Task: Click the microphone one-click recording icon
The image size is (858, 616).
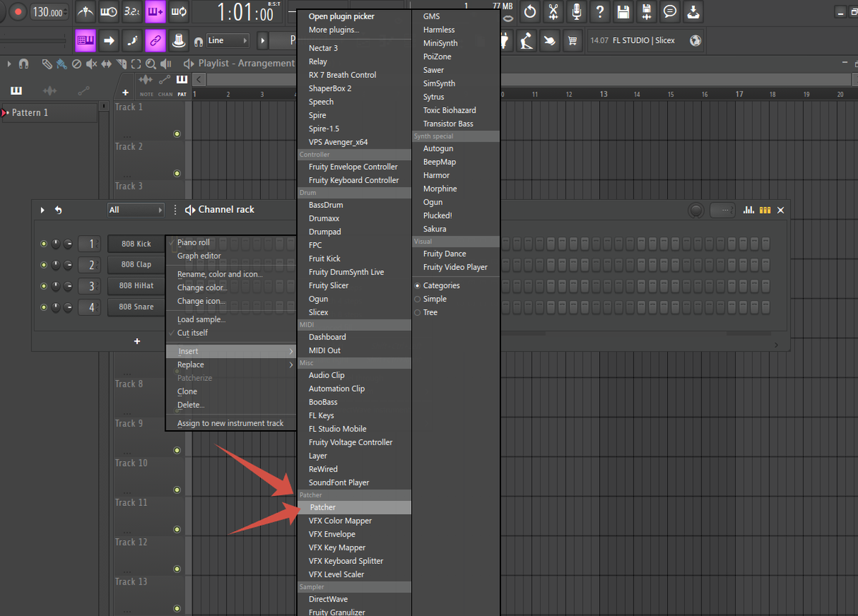Action: (x=576, y=11)
